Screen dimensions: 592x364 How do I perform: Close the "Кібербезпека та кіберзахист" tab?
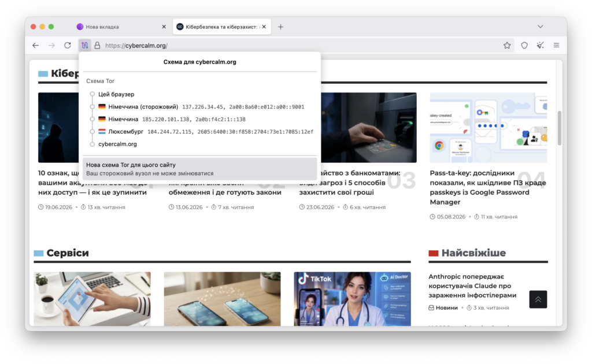[x=264, y=27]
